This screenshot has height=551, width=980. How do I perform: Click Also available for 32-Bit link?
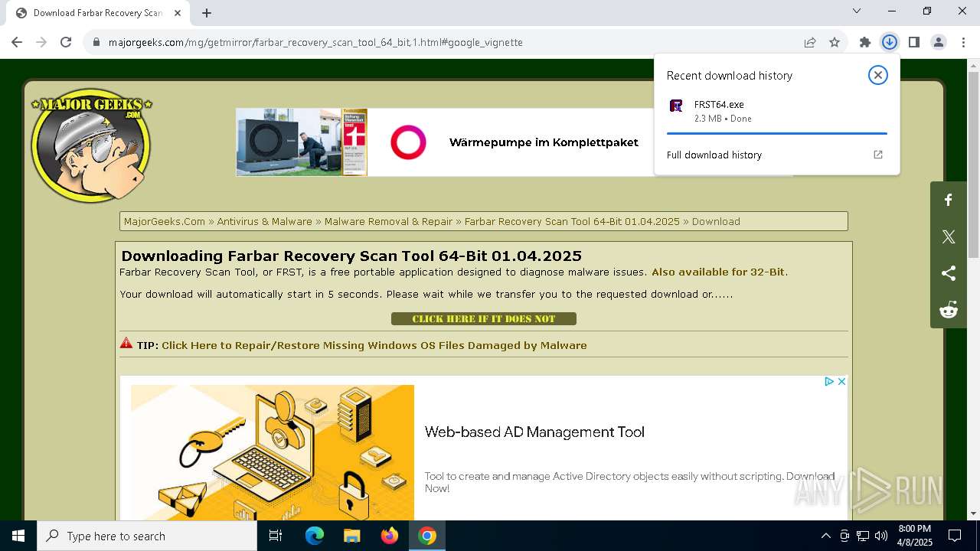718,272
